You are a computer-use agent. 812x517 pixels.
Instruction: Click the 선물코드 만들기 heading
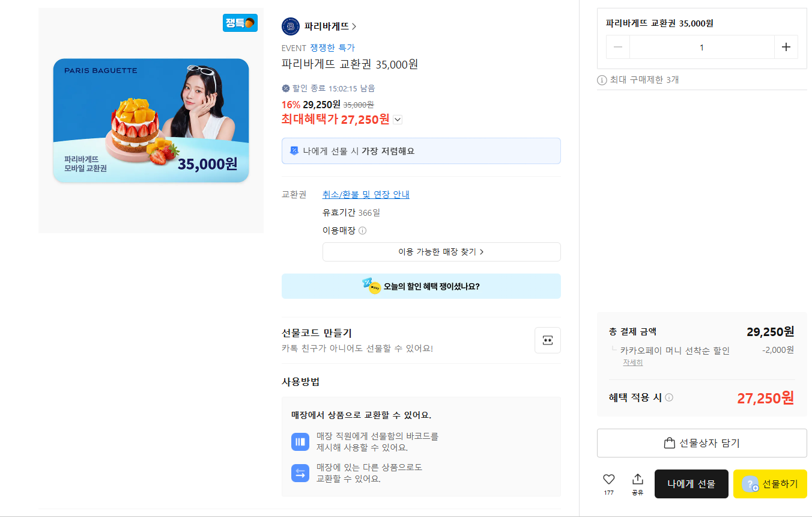coord(317,333)
